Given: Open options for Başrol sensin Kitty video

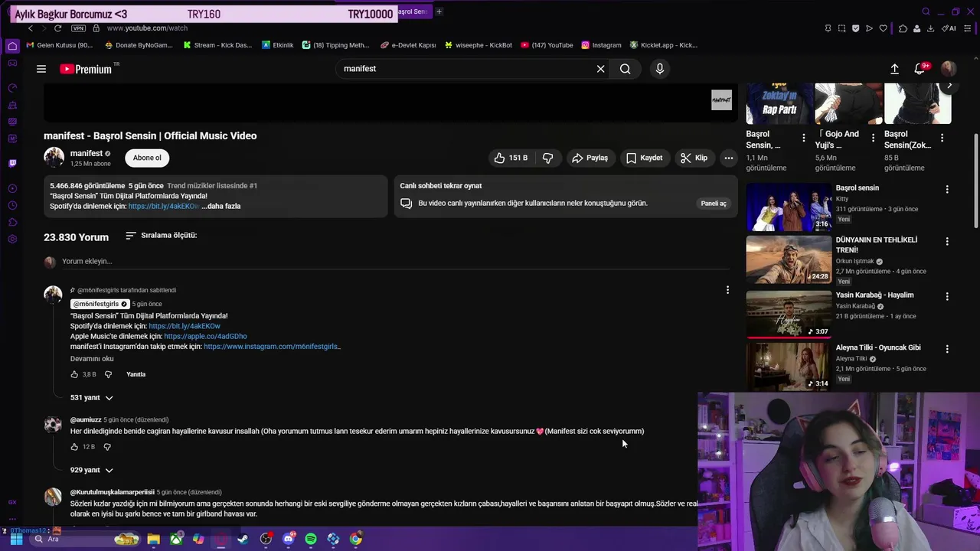Looking at the screenshot, I should coord(947,189).
